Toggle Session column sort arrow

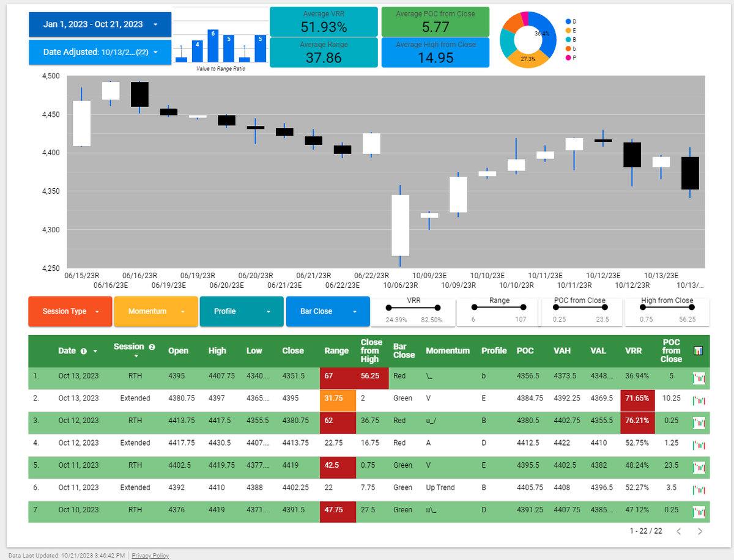click(x=136, y=356)
